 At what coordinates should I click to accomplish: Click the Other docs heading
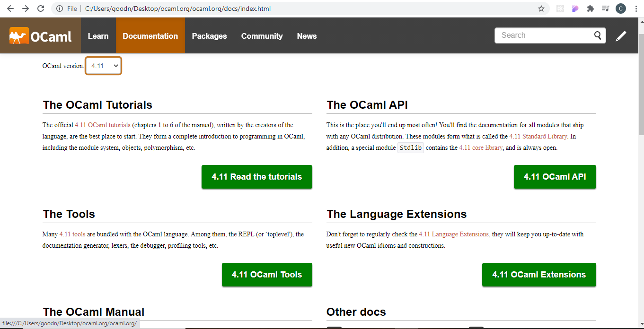(356, 312)
